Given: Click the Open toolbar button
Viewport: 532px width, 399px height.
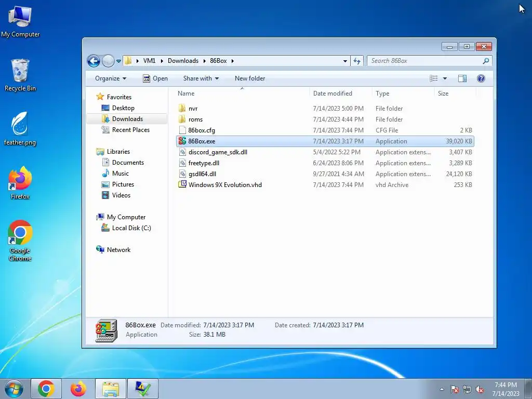Looking at the screenshot, I should tap(155, 78).
